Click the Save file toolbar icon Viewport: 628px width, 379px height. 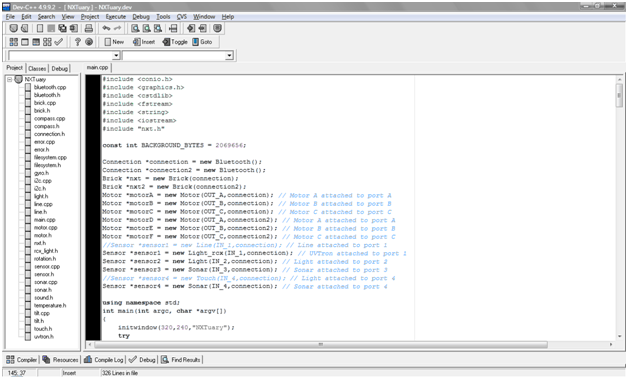coord(51,28)
